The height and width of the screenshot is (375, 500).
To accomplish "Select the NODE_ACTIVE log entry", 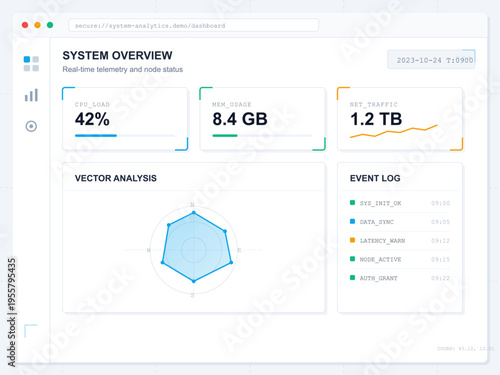I will click(x=400, y=259).
